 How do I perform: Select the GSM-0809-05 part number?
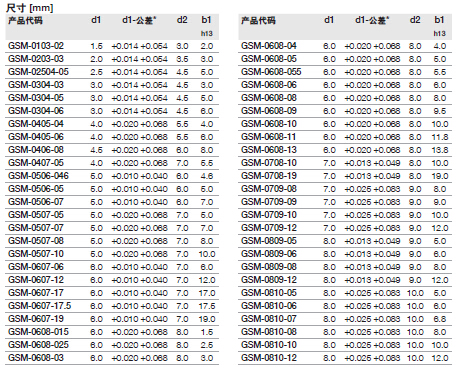pos(269,241)
